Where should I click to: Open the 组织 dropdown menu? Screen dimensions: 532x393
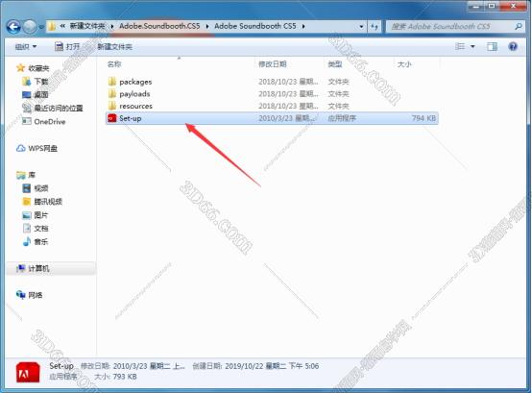point(26,46)
